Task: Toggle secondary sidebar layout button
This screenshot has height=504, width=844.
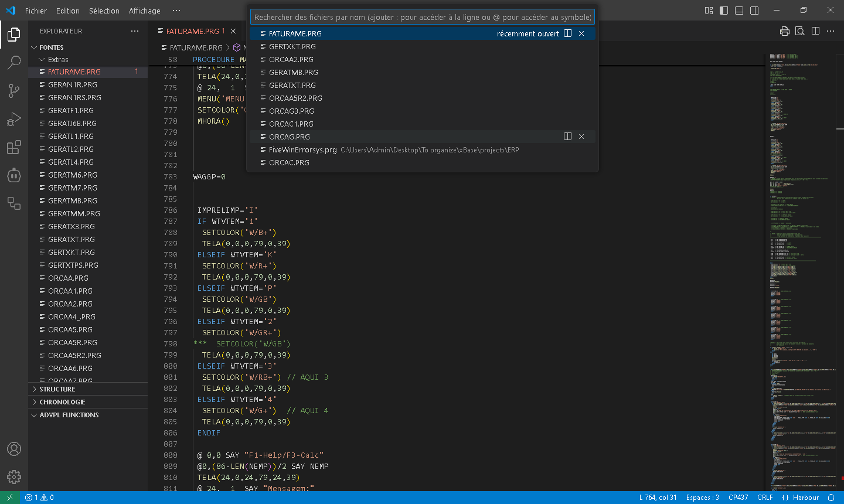Action: point(754,11)
